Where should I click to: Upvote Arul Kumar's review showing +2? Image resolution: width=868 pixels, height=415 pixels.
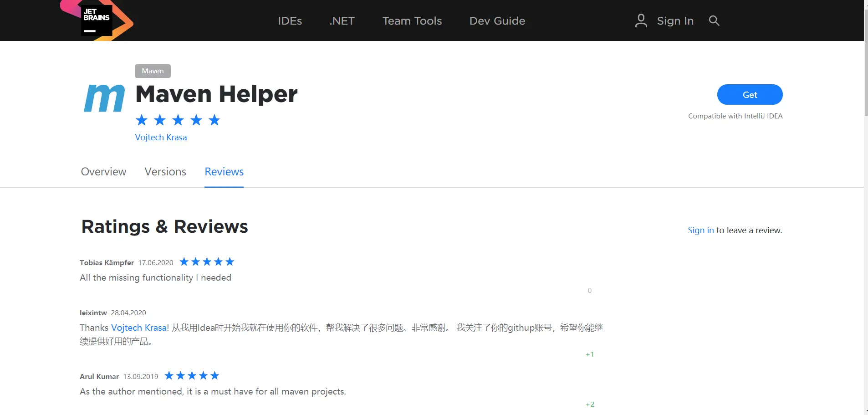[590, 404]
